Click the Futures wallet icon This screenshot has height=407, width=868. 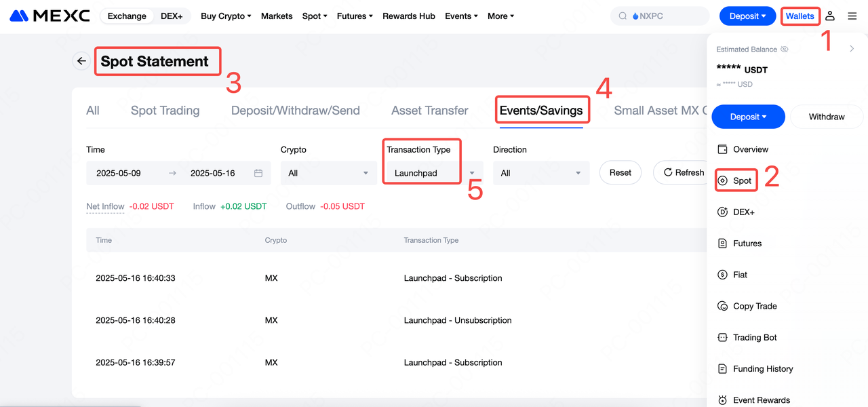tap(722, 243)
